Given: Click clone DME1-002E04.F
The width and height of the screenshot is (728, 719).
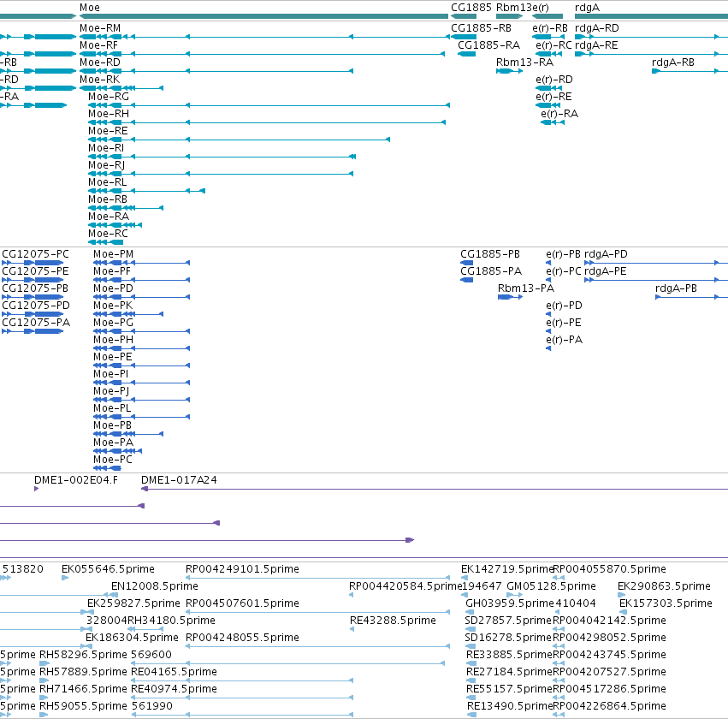Looking at the screenshot, I should tap(76, 480).
